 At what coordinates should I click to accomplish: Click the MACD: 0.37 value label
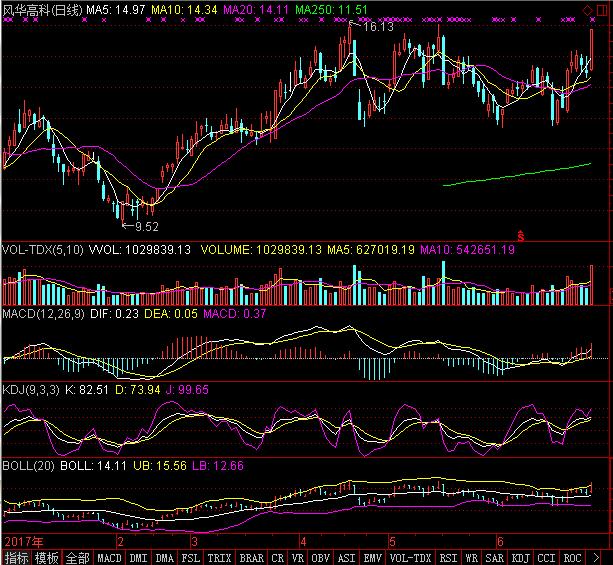[x=235, y=314]
